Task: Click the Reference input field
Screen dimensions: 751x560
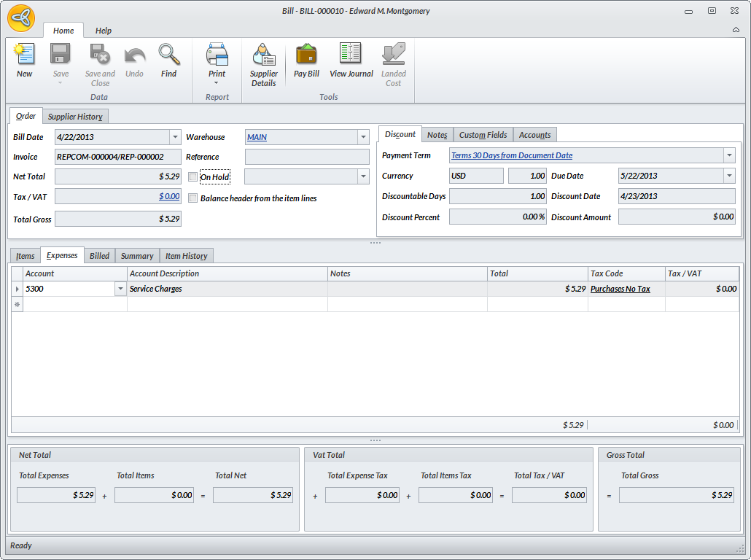Action: pyautogui.click(x=307, y=157)
